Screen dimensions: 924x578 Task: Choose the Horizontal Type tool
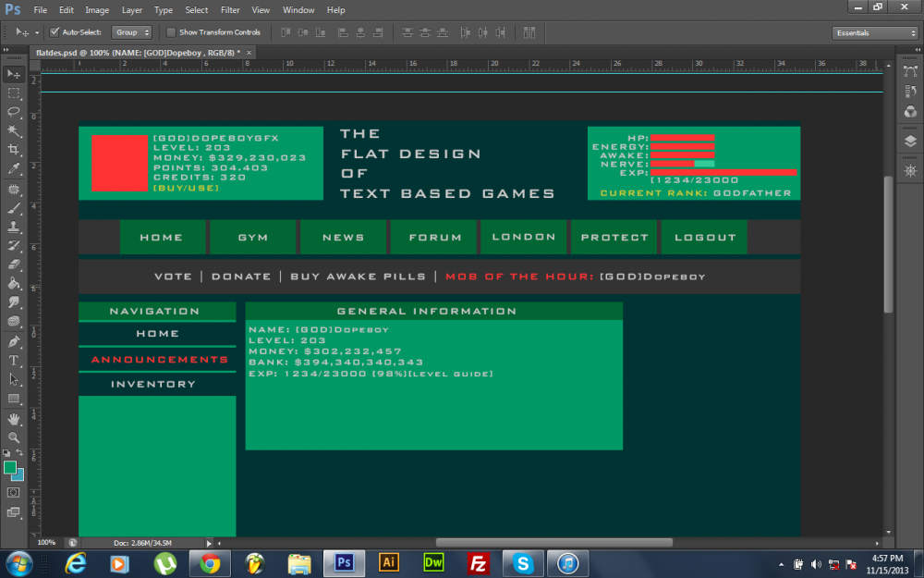click(14, 360)
